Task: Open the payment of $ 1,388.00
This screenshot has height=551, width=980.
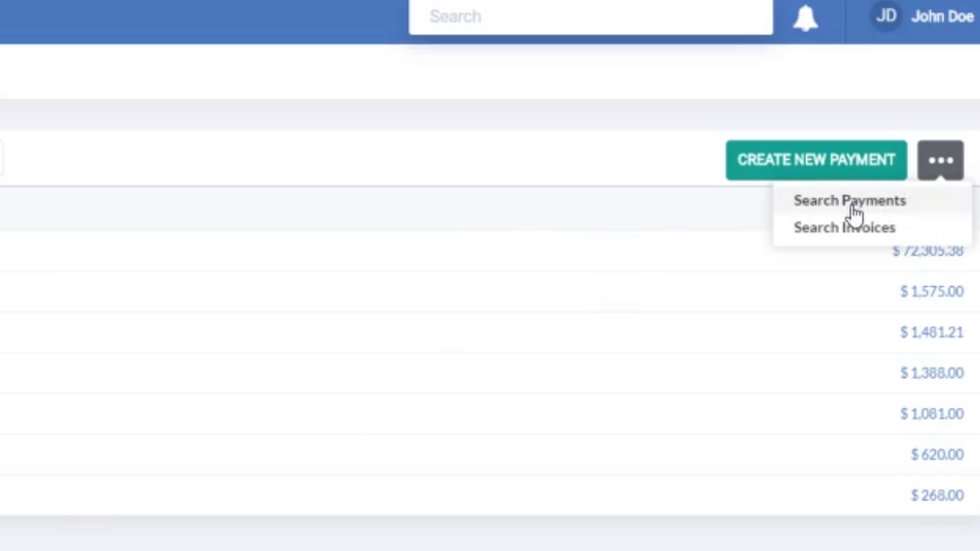Action: [x=932, y=373]
